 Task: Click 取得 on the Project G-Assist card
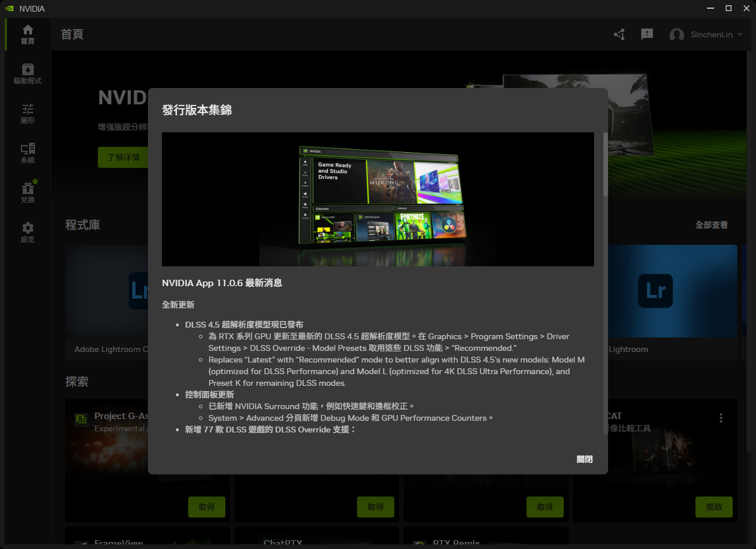(x=206, y=507)
